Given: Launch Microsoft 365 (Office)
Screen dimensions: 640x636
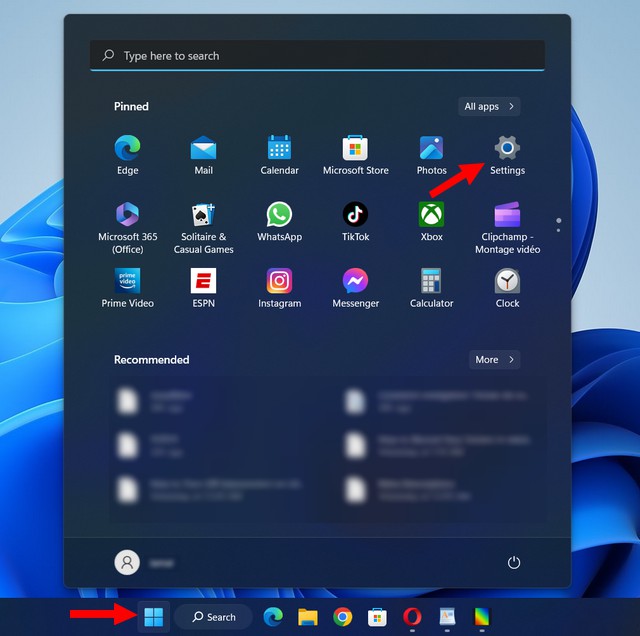Looking at the screenshot, I should (127, 228).
